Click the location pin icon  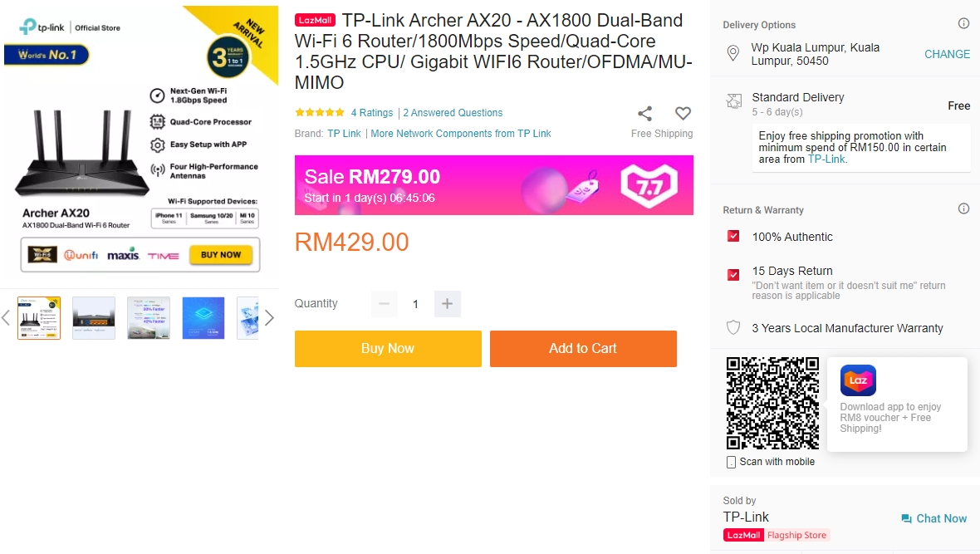click(x=733, y=54)
